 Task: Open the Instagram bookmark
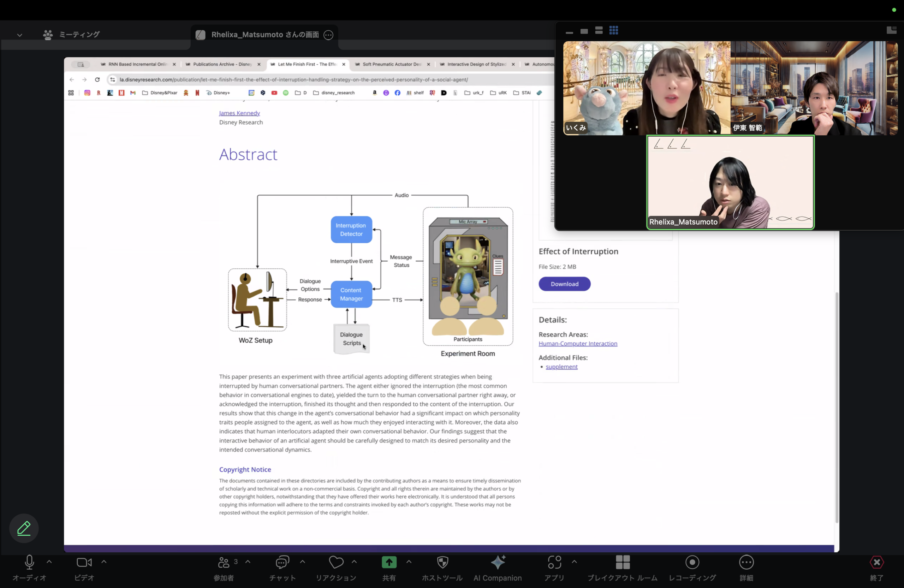(87, 93)
